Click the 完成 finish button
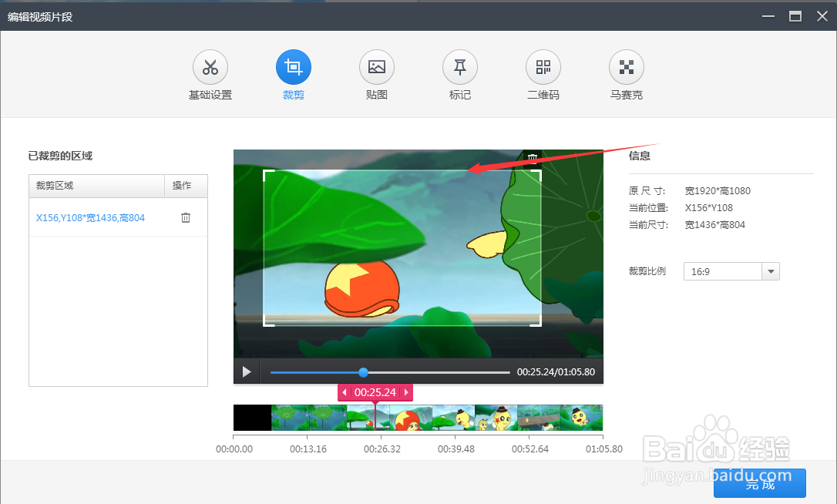 760,484
